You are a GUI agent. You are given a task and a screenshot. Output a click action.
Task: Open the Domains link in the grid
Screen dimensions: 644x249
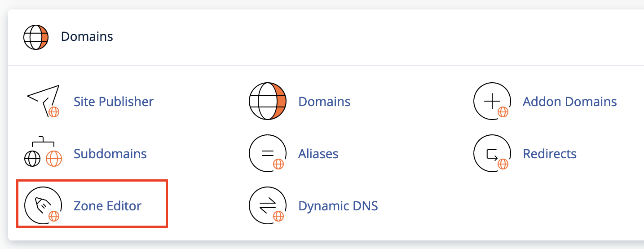(324, 102)
